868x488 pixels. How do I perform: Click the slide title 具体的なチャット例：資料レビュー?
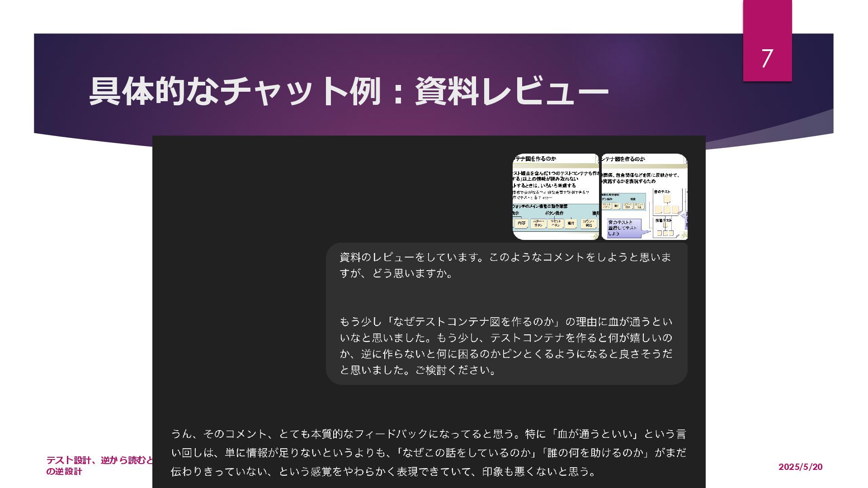(x=348, y=91)
